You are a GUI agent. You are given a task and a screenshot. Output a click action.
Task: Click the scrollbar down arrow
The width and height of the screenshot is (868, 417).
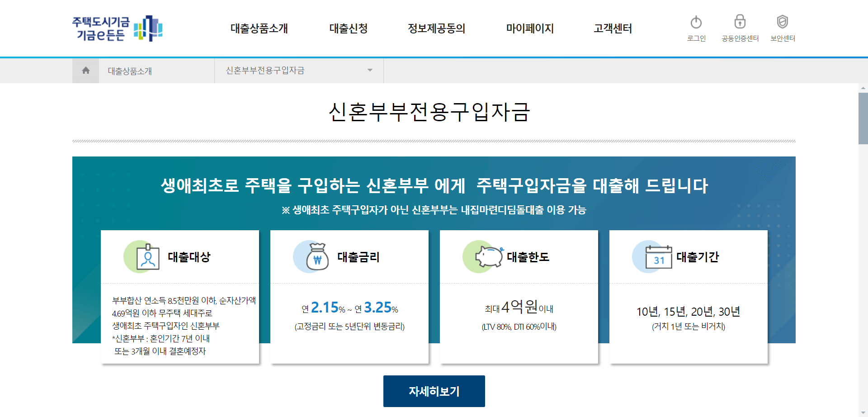pos(863,413)
